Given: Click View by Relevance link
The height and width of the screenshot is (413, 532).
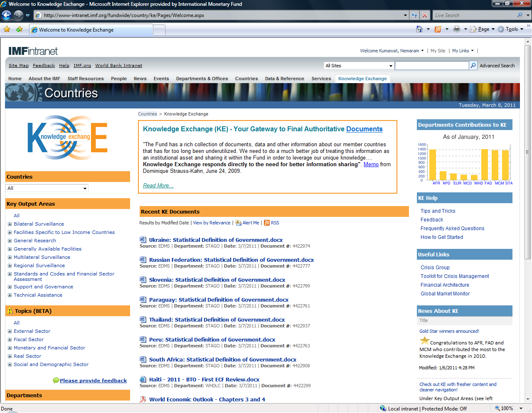Looking at the screenshot, I should point(212,223).
